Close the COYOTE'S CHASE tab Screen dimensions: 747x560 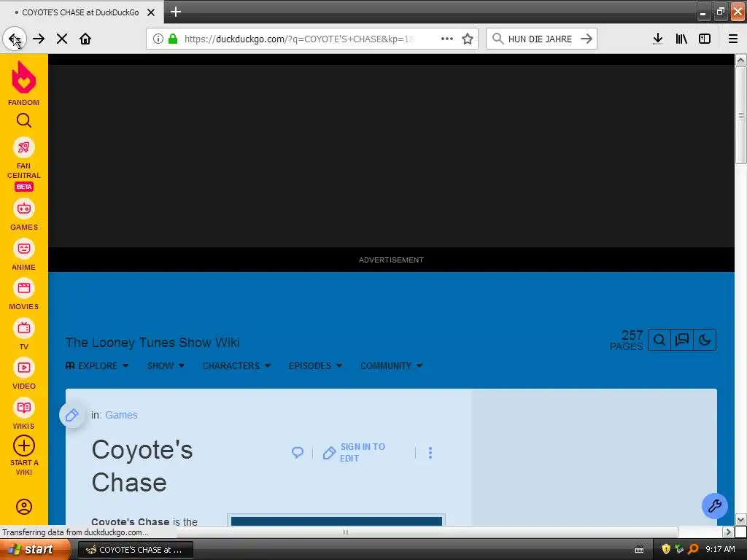(x=151, y=12)
